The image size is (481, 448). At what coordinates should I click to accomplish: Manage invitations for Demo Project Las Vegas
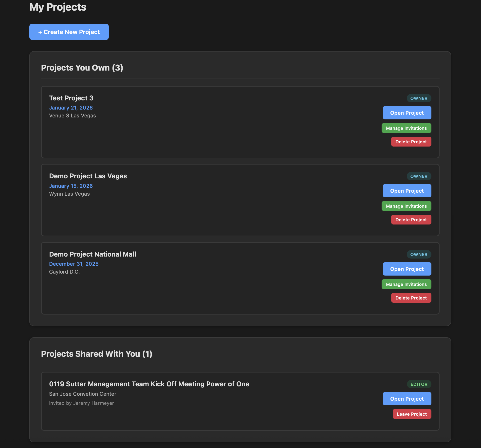[406, 206]
